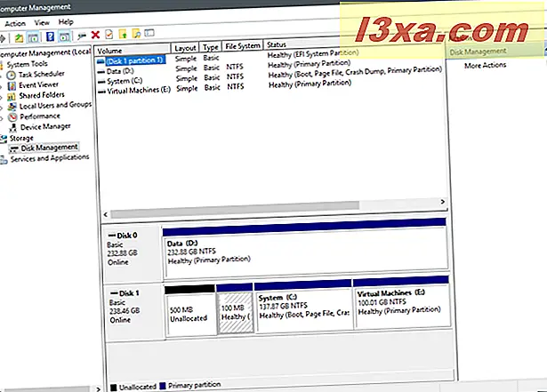The width and height of the screenshot is (547, 392).
Task: Expand the Performance tree node
Action: [2, 118]
